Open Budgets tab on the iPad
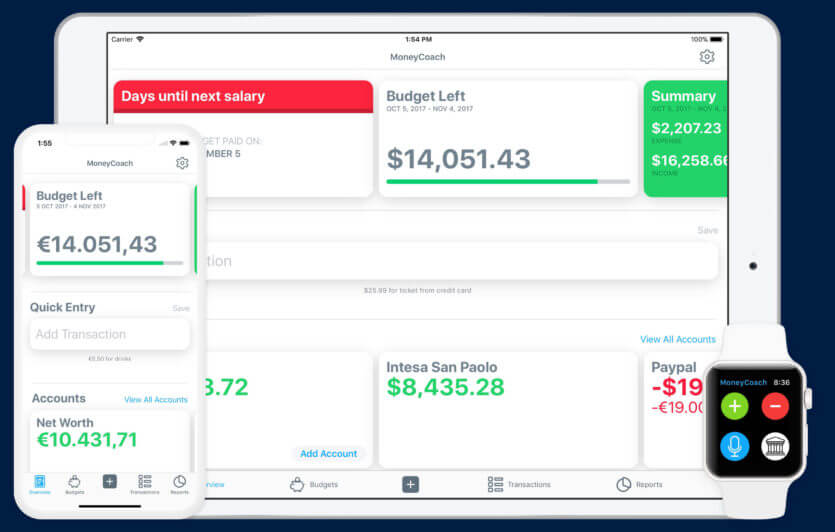This screenshot has height=532, width=835. click(312, 484)
